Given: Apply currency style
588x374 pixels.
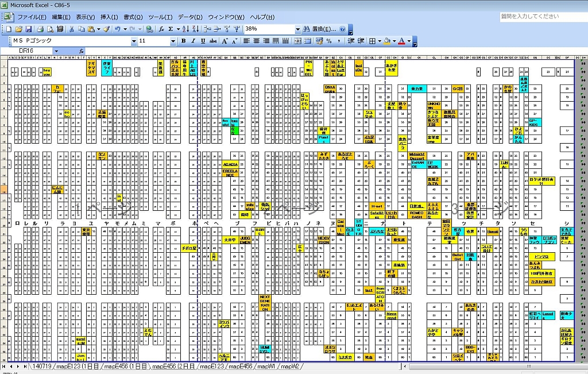Looking at the screenshot, I should 319,41.
